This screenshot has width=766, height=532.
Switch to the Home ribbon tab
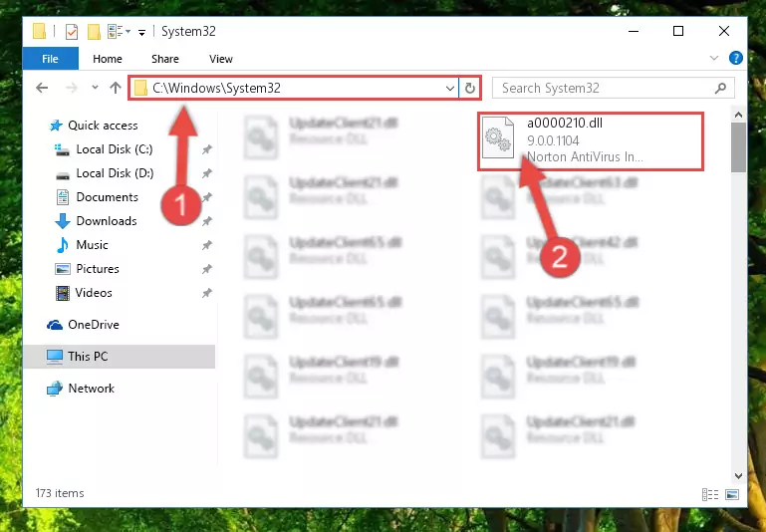coord(108,59)
